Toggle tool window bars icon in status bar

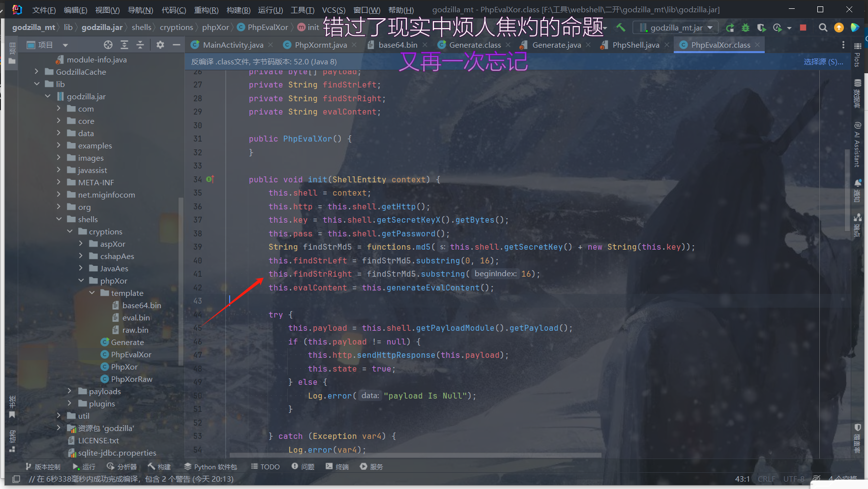pyautogui.click(x=16, y=479)
